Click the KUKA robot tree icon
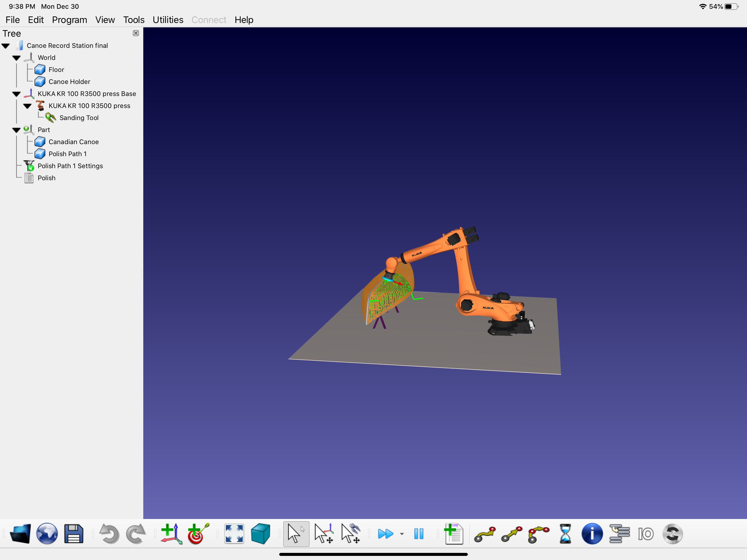The image size is (747, 560). [x=40, y=106]
